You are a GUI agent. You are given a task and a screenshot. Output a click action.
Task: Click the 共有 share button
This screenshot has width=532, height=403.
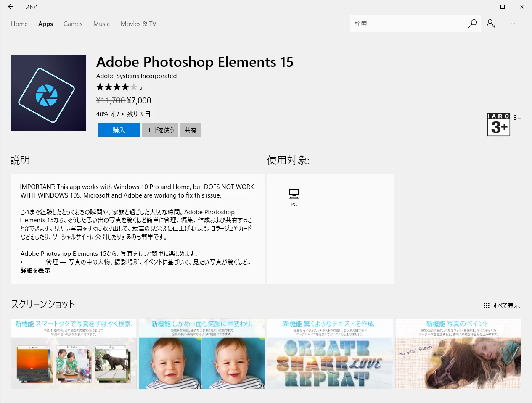point(191,130)
